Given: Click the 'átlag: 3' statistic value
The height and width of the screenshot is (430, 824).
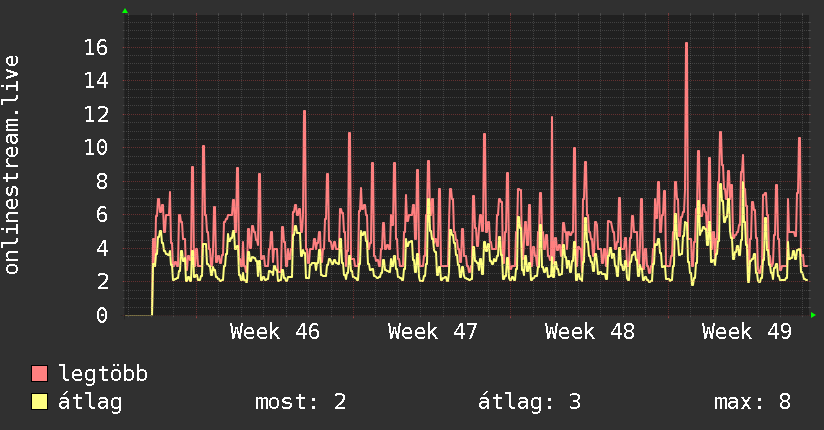Looking at the screenshot, I should click(x=529, y=402).
